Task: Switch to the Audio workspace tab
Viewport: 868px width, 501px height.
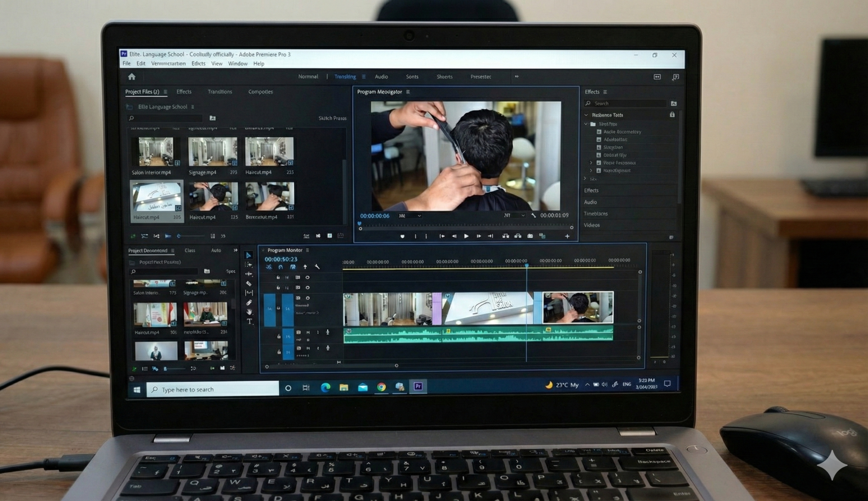Action: 381,77
